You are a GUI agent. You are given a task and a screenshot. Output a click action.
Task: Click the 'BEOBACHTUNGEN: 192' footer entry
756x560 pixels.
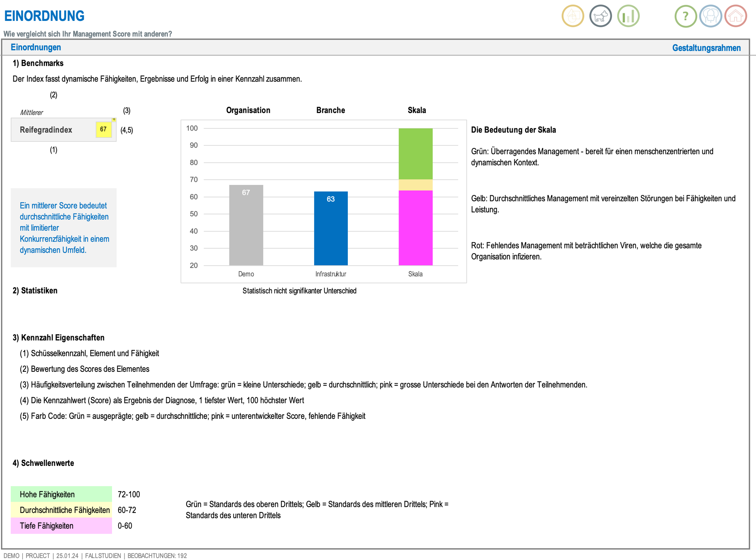157,556
